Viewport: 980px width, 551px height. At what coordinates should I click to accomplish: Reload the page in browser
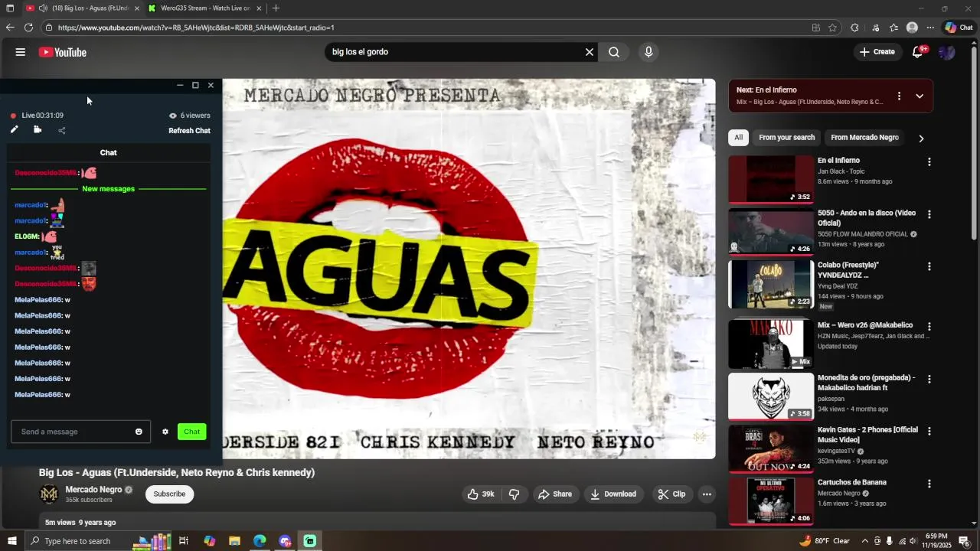pyautogui.click(x=28, y=28)
